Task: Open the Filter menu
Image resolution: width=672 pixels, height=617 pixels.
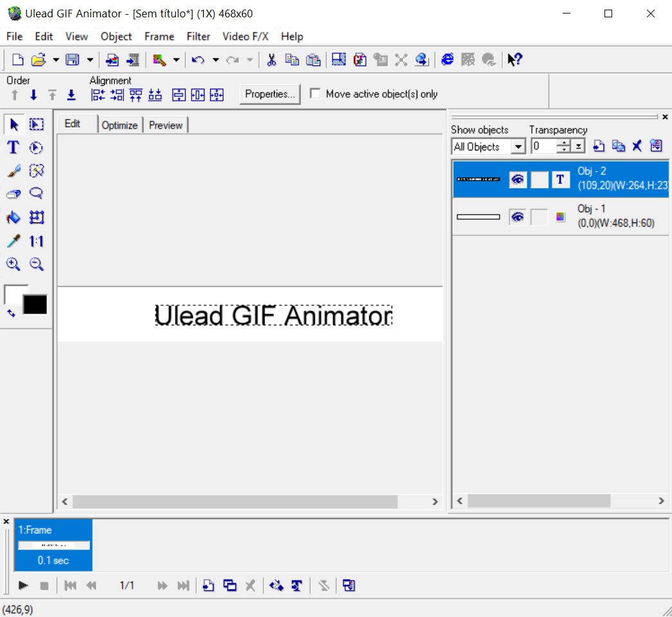Action: pyautogui.click(x=199, y=37)
